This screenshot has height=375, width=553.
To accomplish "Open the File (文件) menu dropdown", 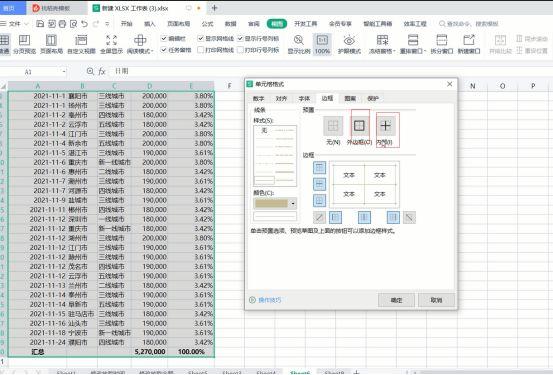I will 15,24.
